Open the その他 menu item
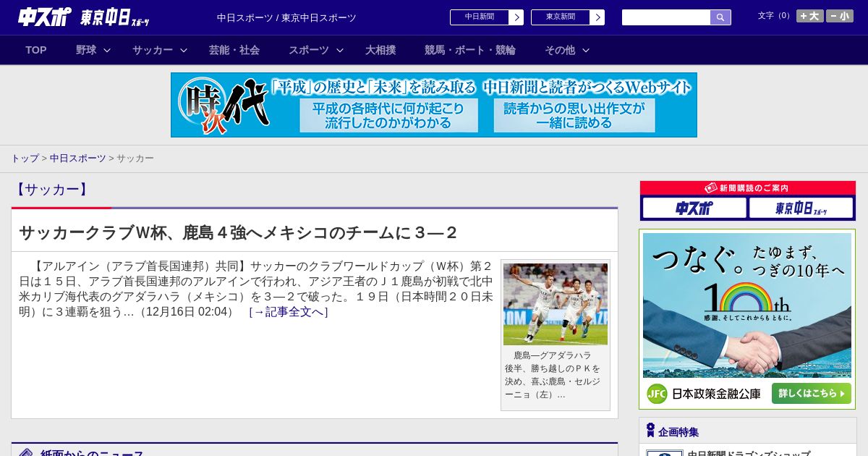868x456 pixels. [560, 50]
